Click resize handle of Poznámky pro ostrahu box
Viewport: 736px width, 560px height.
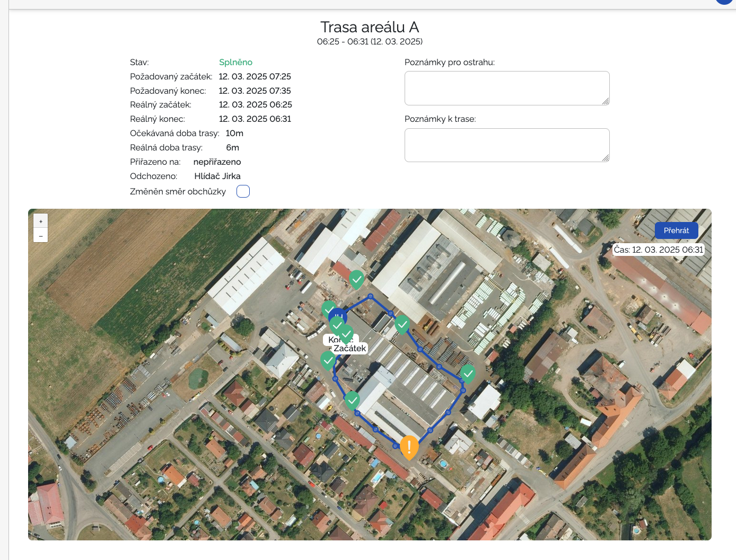pyautogui.click(x=605, y=101)
